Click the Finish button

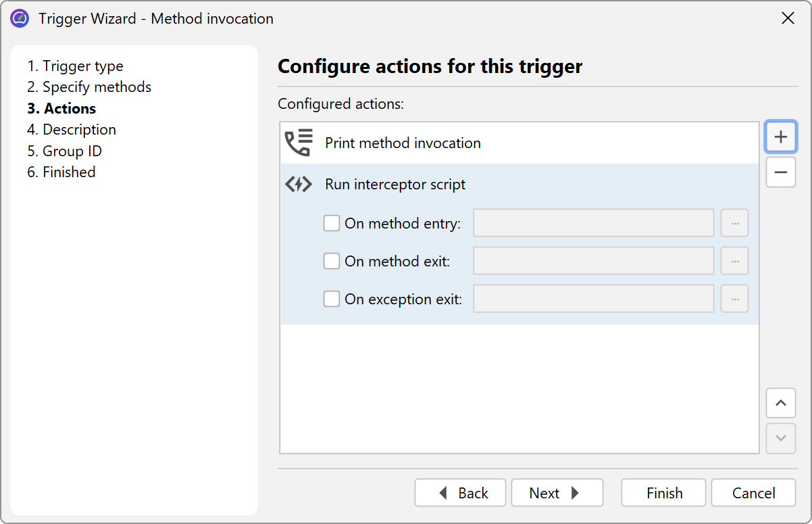[663, 493]
